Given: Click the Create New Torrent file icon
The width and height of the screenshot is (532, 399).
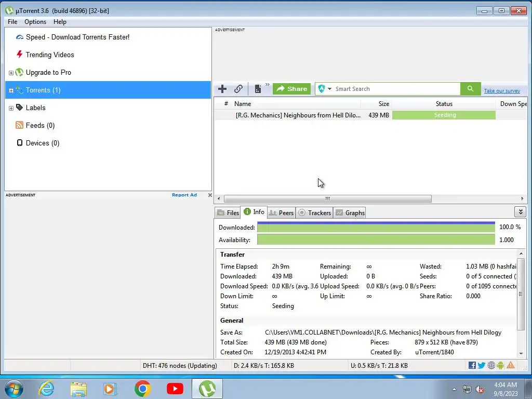Looking at the screenshot, I should coord(258,89).
